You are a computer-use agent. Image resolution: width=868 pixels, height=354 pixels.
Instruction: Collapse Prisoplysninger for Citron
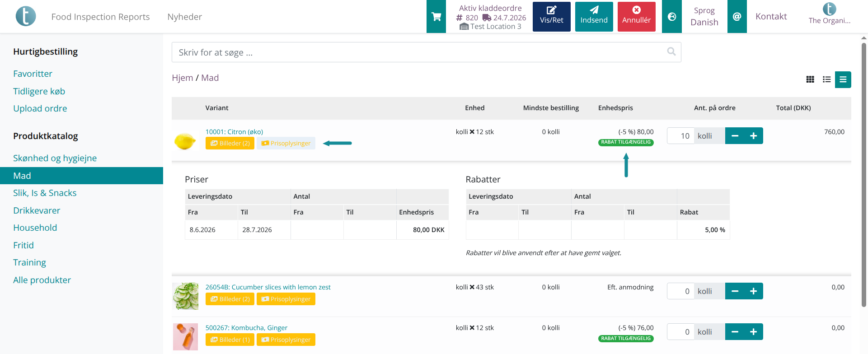[x=286, y=143]
